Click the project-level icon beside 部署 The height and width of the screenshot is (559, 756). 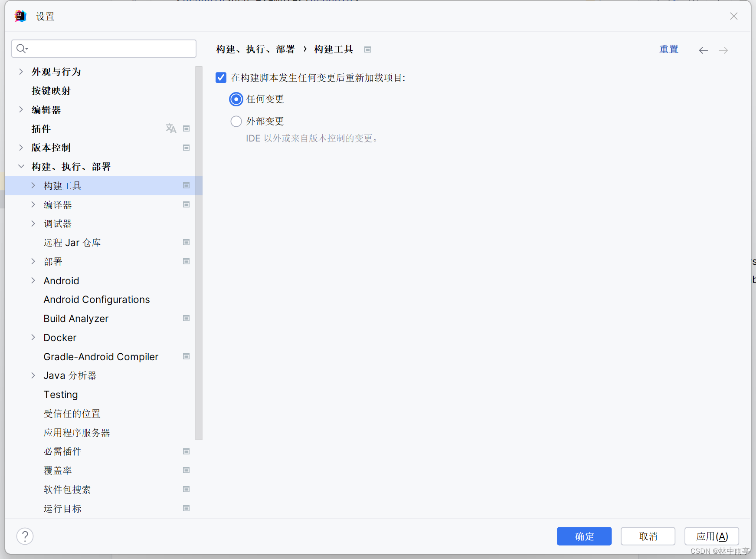[187, 261]
